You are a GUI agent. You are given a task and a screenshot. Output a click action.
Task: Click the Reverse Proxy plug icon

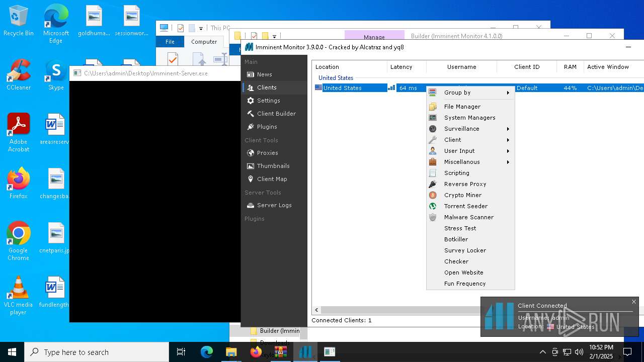pos(433,184)
